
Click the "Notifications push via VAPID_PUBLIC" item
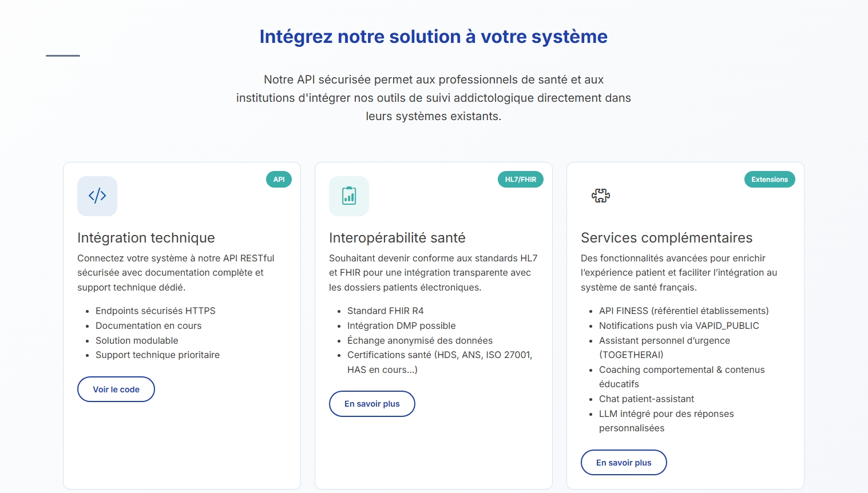click(x=679, y=326)
